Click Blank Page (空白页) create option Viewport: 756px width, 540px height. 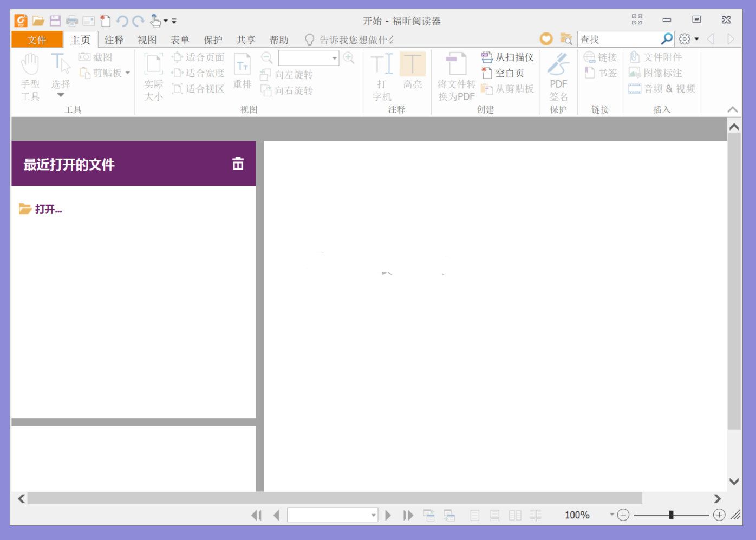tap(503, 73)
